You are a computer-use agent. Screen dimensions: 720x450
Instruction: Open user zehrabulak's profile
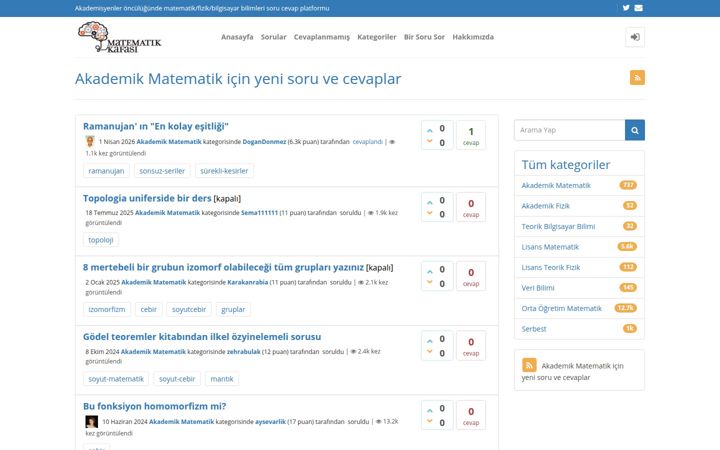243,351
